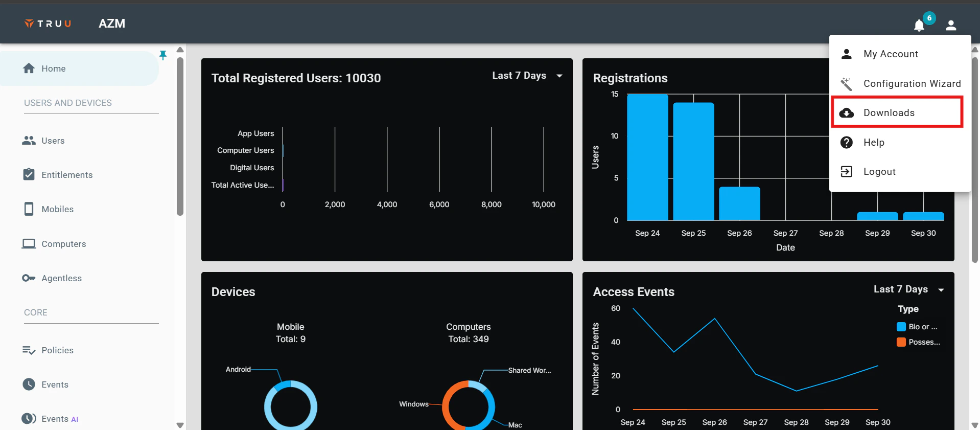This screenshot has height=430, width=980.
Task: Click the Policies checklist icon
Action: click(x=29, y=350)
